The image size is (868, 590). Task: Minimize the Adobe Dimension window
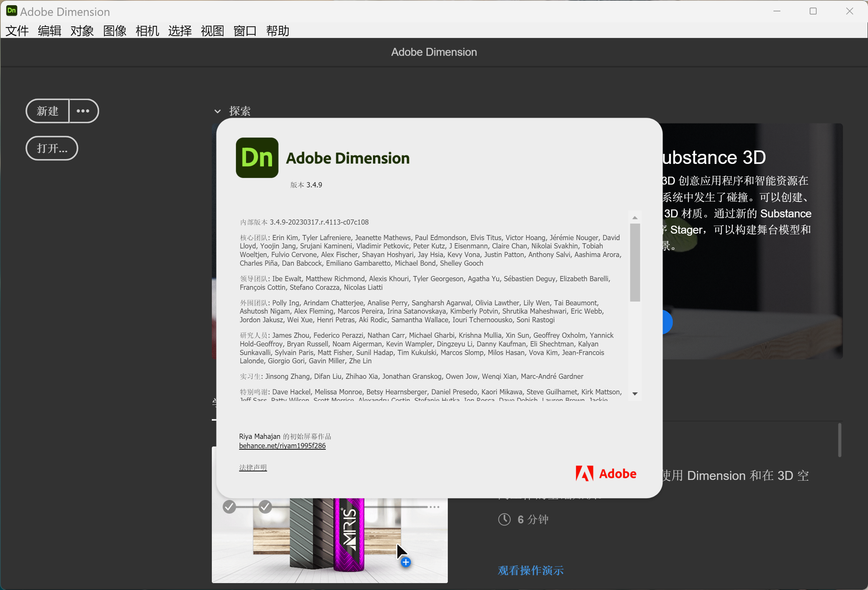click(777, 11)
